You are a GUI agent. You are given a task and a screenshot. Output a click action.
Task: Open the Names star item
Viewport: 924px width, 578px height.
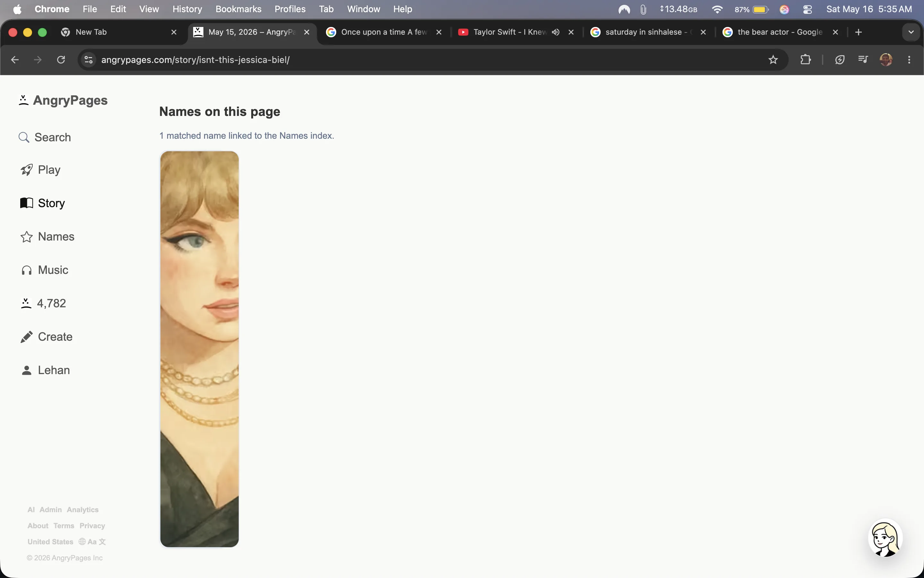point(47,237)
